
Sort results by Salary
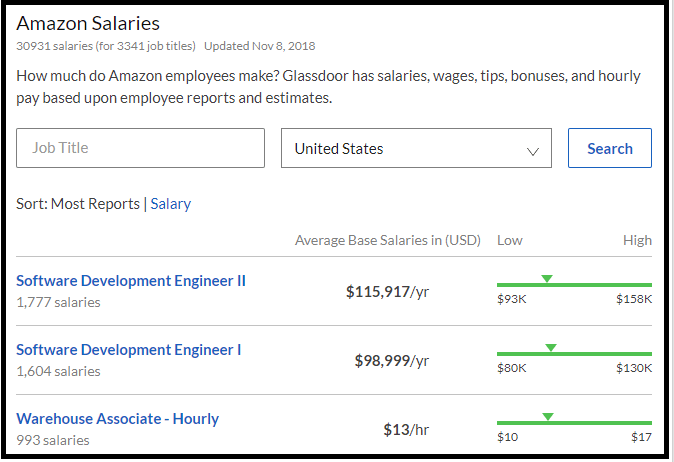(171, 204)
